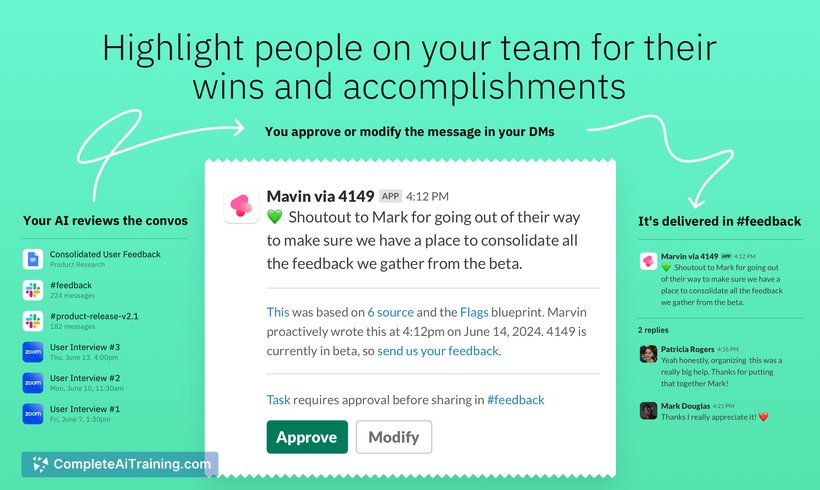The width and height of the screenshot is (820, 490).
Task: Open the Flags blueprint link
Action: point(474,312)
